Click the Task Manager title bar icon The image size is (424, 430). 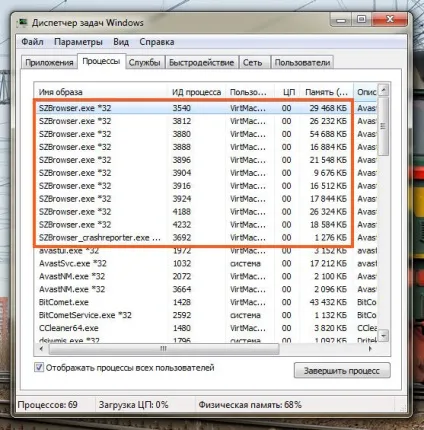click(23, 22)
